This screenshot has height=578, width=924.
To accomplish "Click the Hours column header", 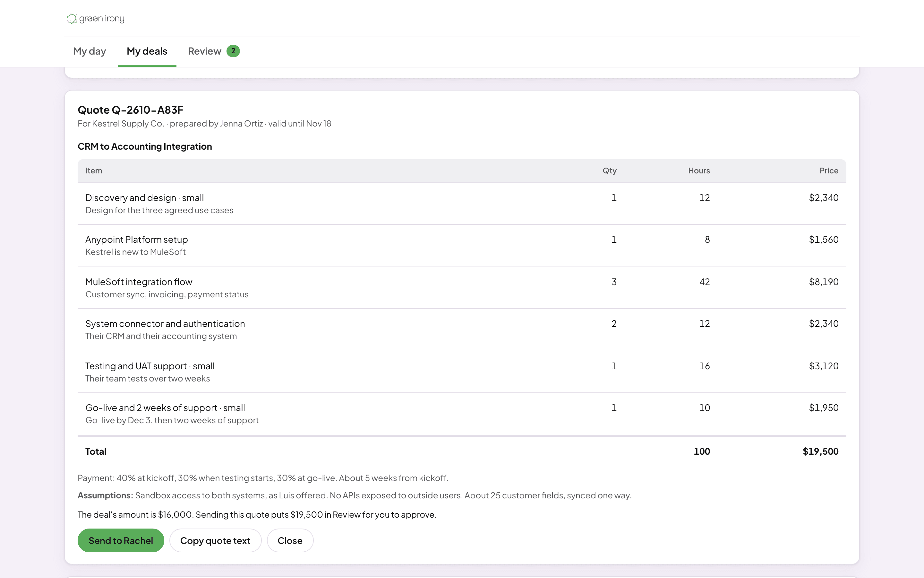I will [x=699, y=171].
